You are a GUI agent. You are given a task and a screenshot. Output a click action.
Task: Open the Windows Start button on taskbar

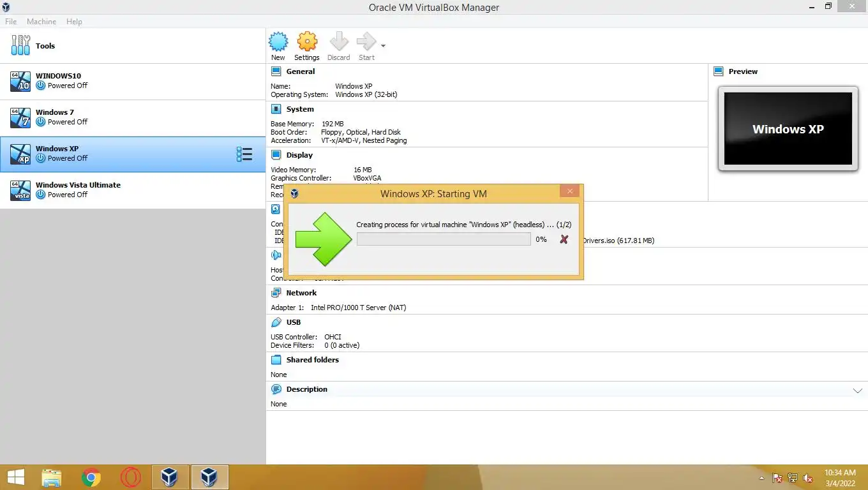[x=15, y=477]
